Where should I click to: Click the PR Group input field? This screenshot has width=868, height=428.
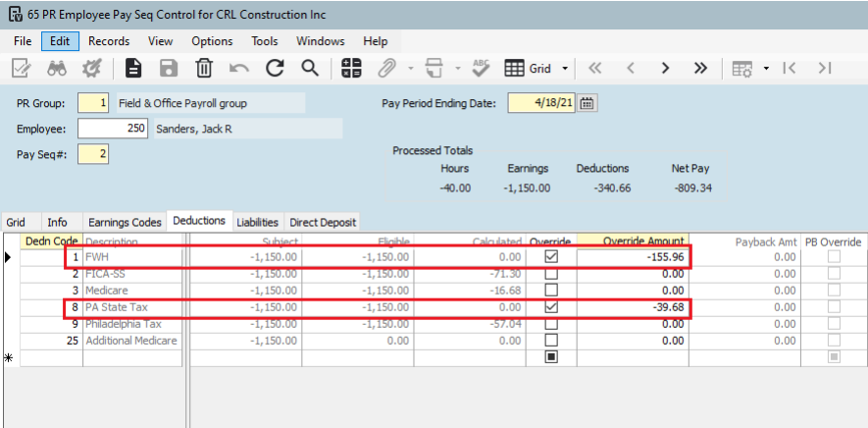click(x=93, y=103)
